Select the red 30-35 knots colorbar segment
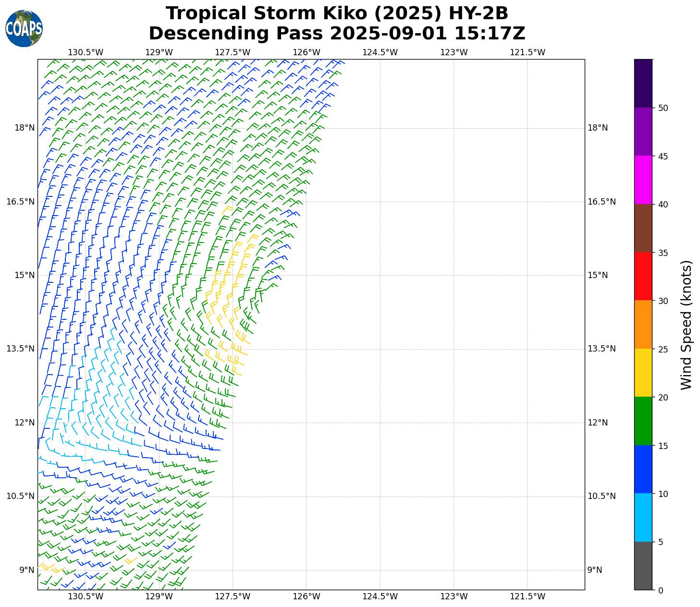The image size is (700, 607). tap(643, 276)
